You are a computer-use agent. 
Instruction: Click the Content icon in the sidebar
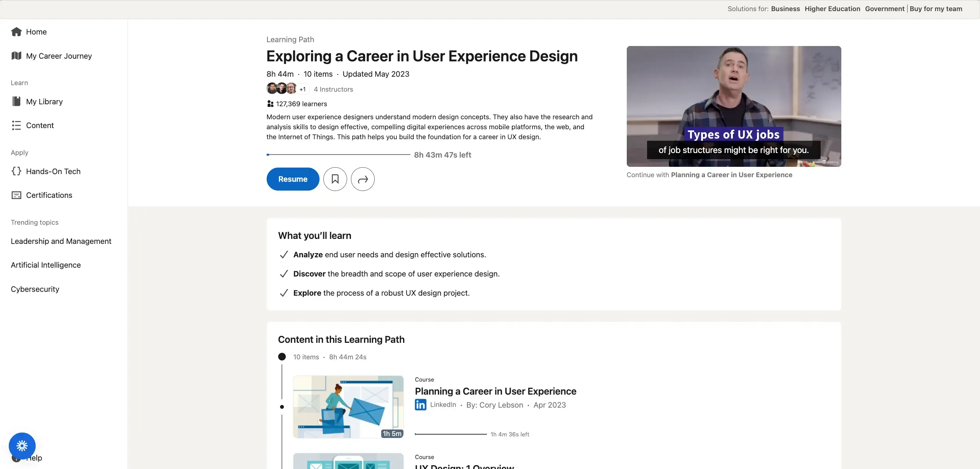16,125
